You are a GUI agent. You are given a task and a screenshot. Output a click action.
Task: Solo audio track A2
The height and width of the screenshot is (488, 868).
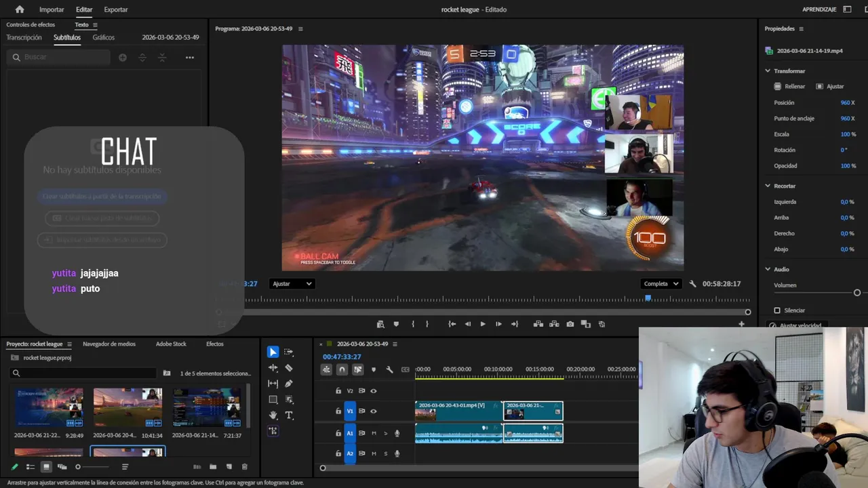386,453
